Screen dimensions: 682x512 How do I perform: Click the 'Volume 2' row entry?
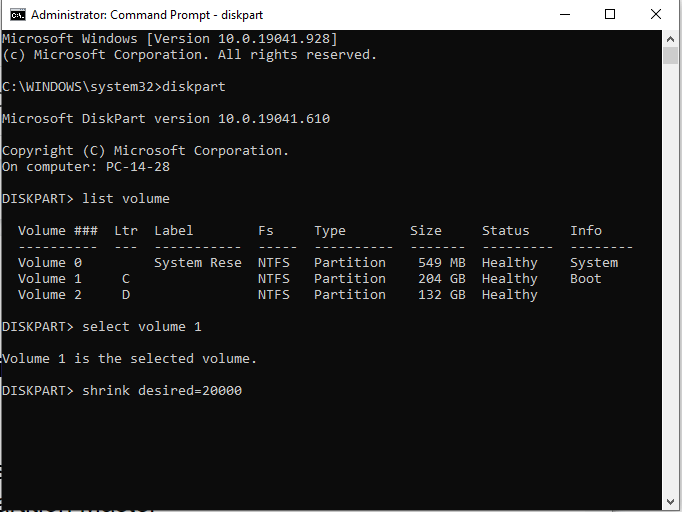click(x=42, y=295)
